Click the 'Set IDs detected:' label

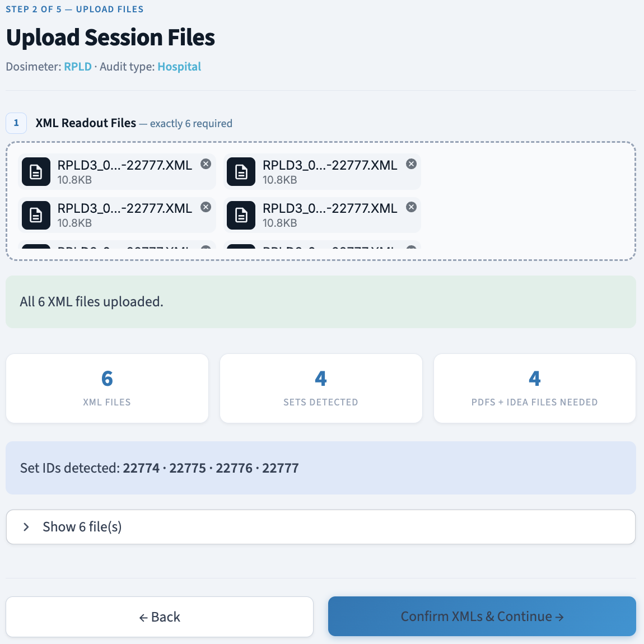(70, 468)
